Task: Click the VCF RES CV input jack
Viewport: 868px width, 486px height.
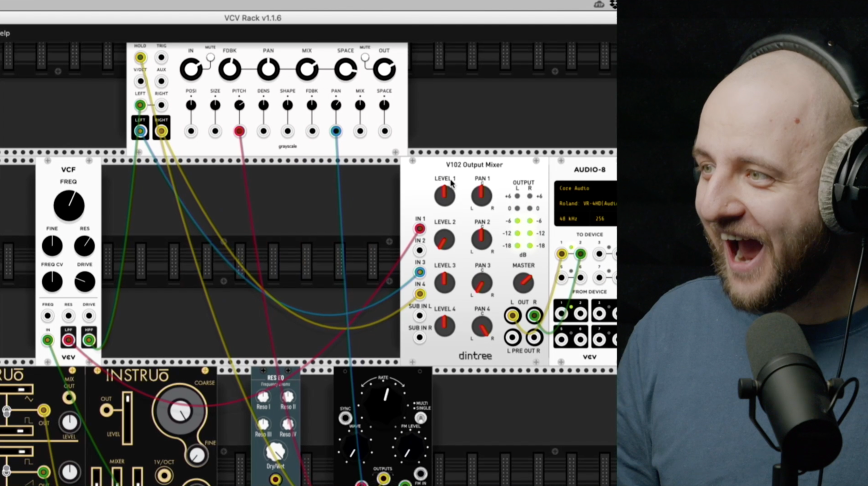Action: tap(68, 315)
